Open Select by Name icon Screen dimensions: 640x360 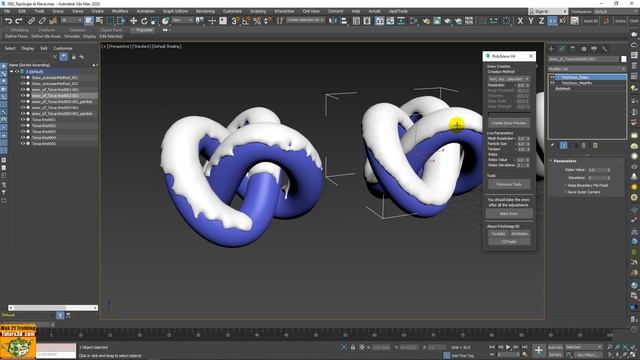coord(99,21)
